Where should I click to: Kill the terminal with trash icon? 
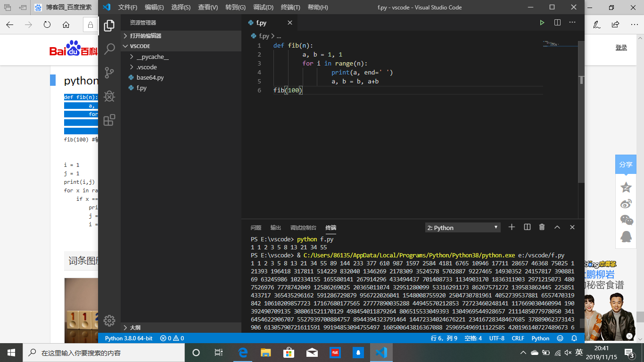point(542,227)
